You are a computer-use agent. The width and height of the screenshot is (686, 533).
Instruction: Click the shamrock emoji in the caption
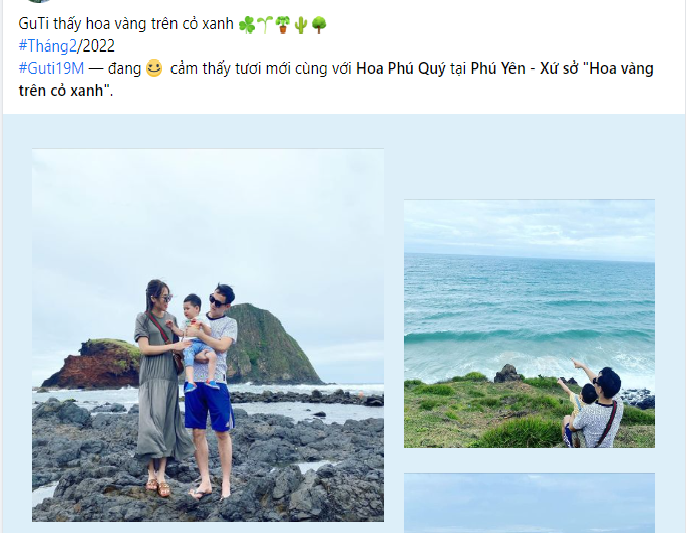click(x=247, y=25)
